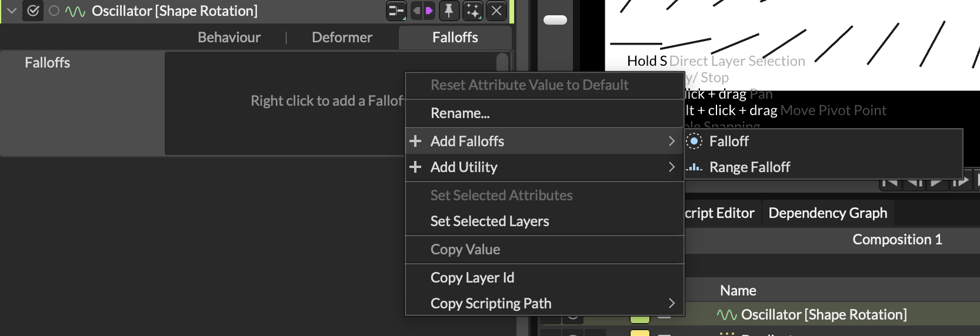Switch to the Behaviour tab

point(229,38)
